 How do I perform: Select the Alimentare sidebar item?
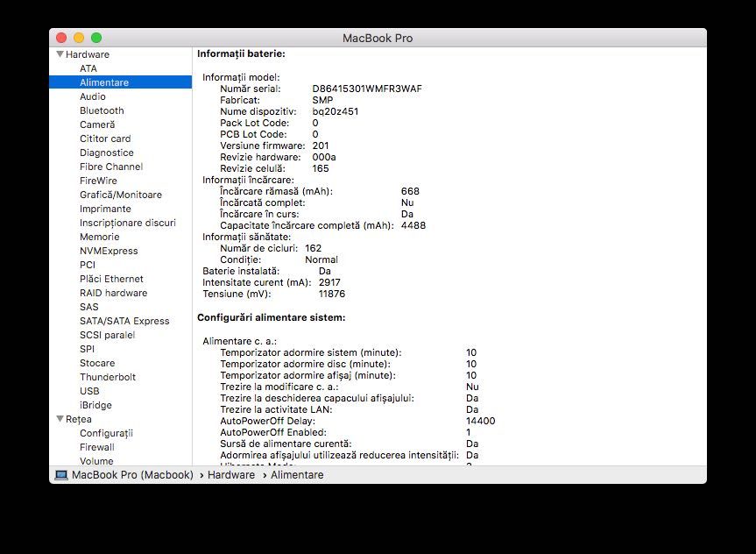coord(121,82)
